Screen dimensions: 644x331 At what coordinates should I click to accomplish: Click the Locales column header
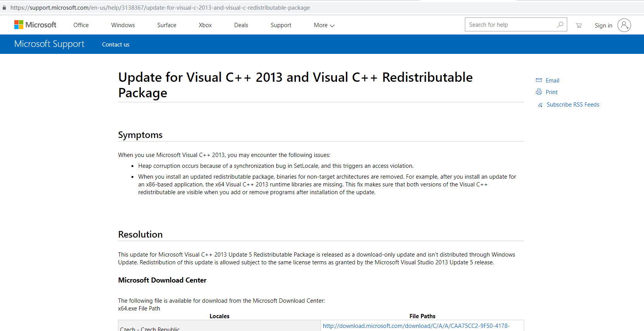[219, 316]
